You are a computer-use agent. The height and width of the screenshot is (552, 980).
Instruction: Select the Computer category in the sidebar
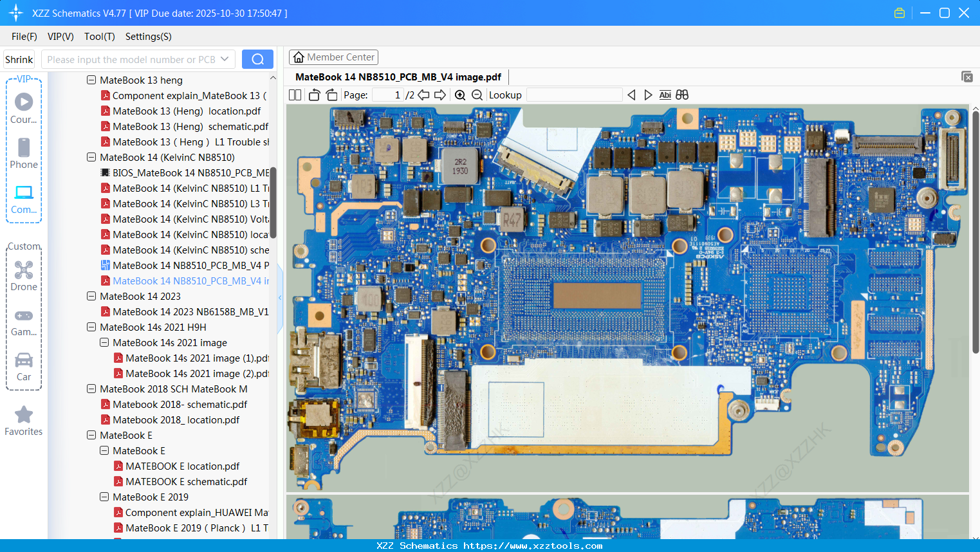click(x=24, y=198)
